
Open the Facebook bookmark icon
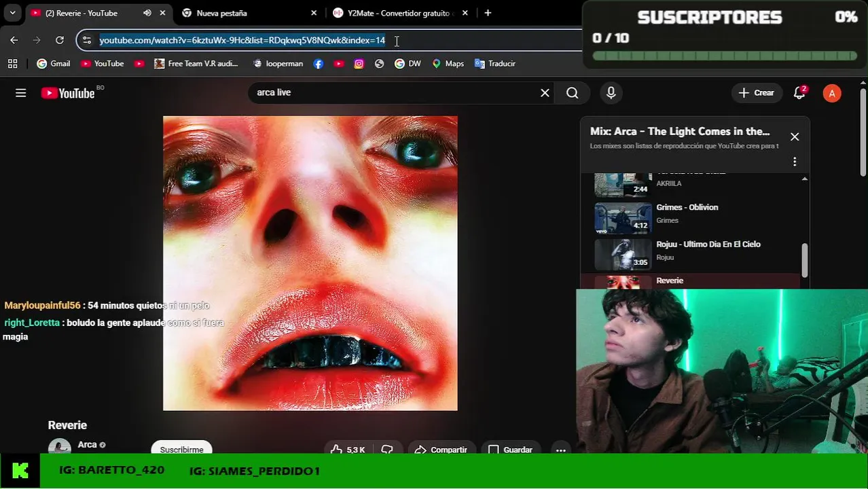[x=319, y=63]
